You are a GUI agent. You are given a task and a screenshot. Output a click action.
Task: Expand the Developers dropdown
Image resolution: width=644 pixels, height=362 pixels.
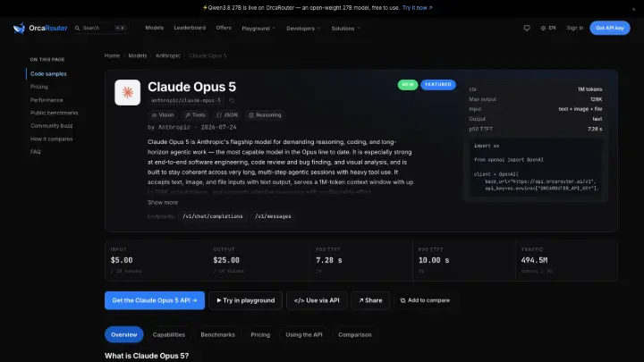(x=303, y=29)
